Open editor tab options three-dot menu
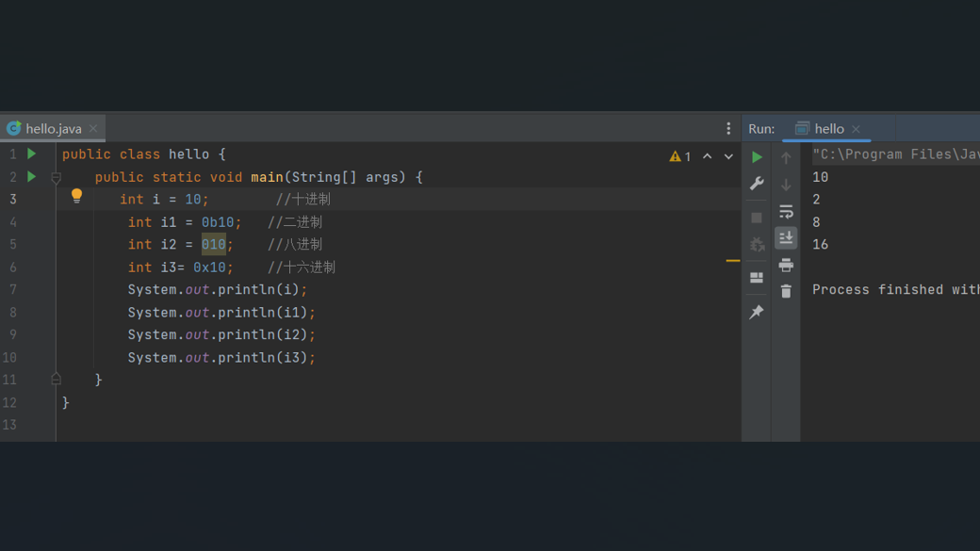 pos(728,129)
